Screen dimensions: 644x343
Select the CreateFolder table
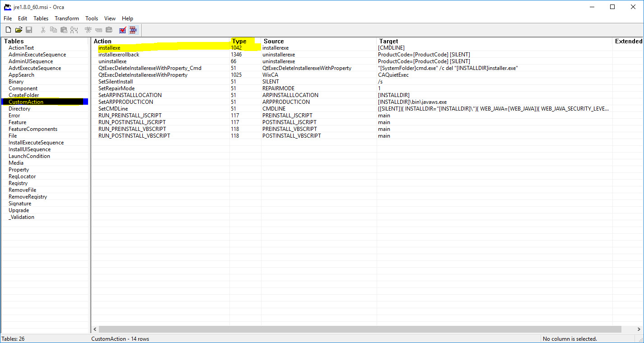(24, 95)
